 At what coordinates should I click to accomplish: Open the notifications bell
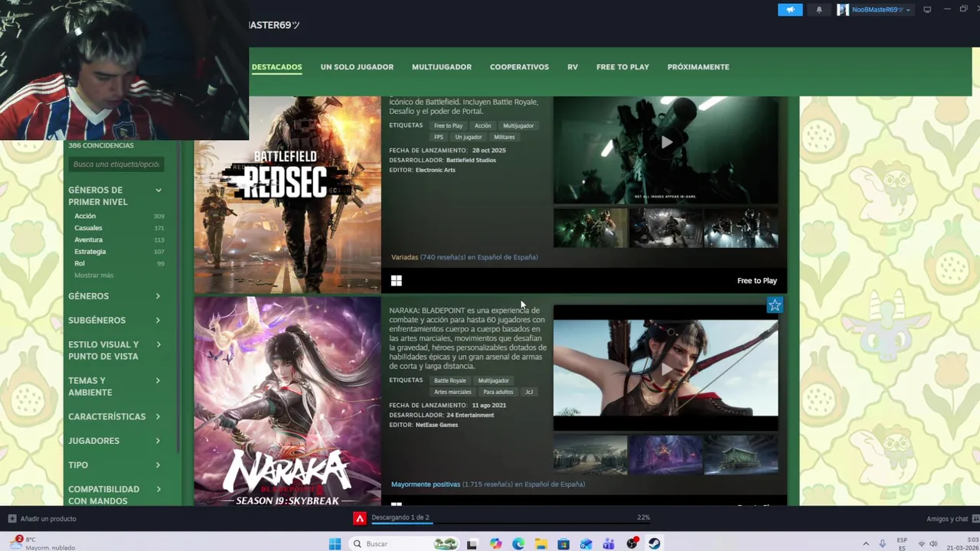[818, 10]
